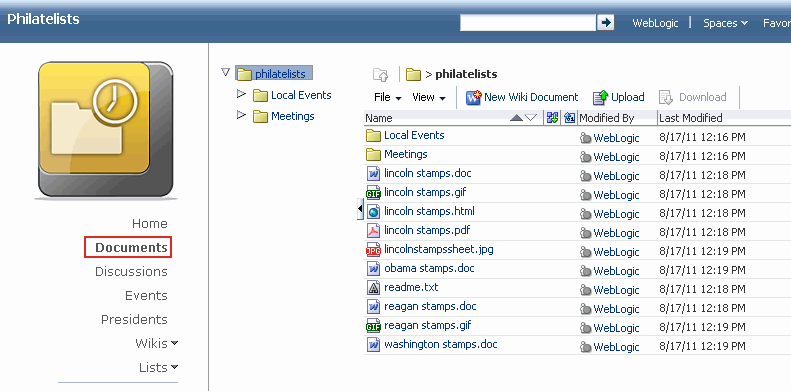This screenshot has height=391, width=791.
Task: Click the GIF icon for lincoln stamps.gif
Action: (373, 193)
